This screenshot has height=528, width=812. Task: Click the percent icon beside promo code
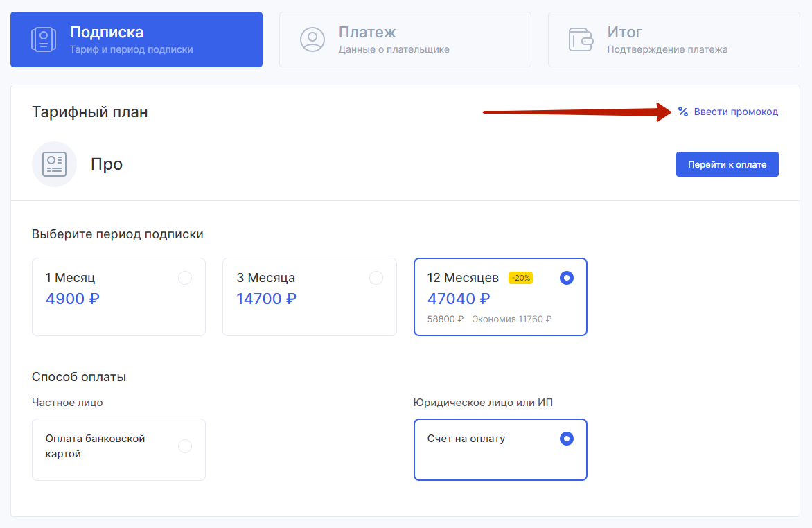pos(683,112)
